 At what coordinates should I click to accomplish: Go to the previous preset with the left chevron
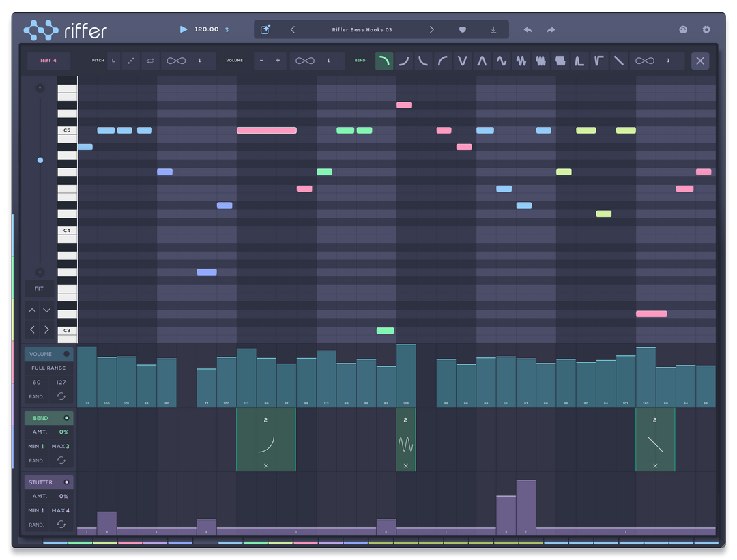point(293,29)
